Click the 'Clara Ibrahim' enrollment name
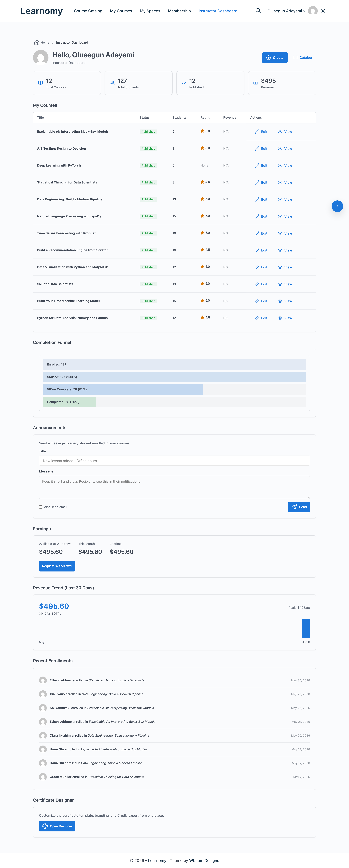Image resolution: width=349 pixels, height=868 pixels. point(60,736)
